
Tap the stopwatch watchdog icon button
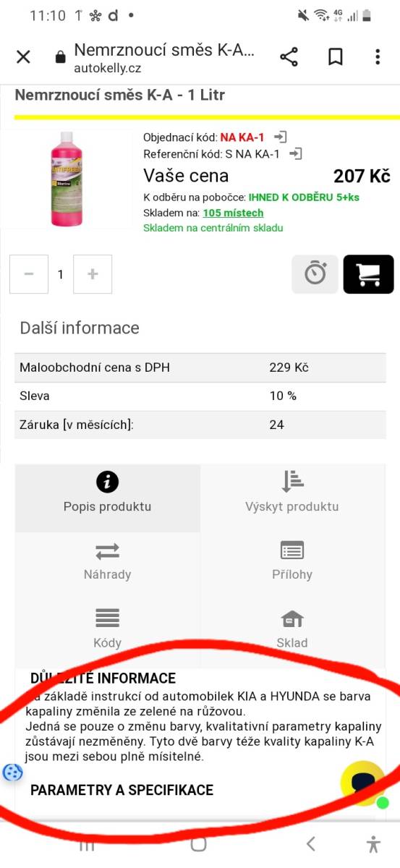[x=315, y=274]
